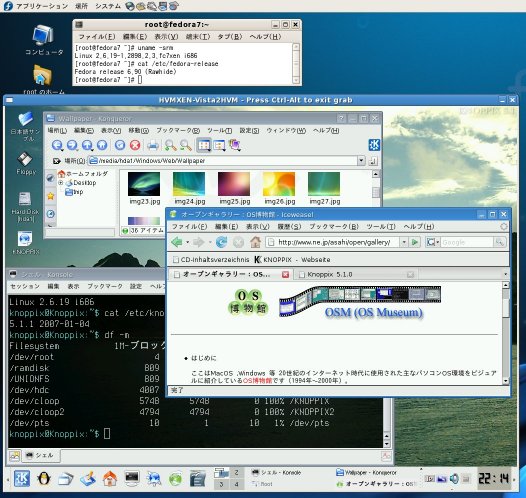Switch to virtual desktop 4 in pager
The width and height of the screenshot is (526, 498).
click(236, 484)
